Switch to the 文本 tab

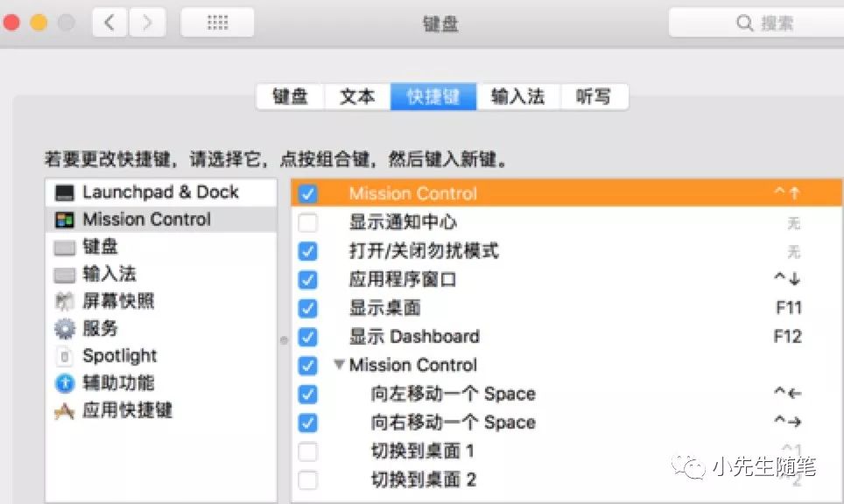click(357, 97)
